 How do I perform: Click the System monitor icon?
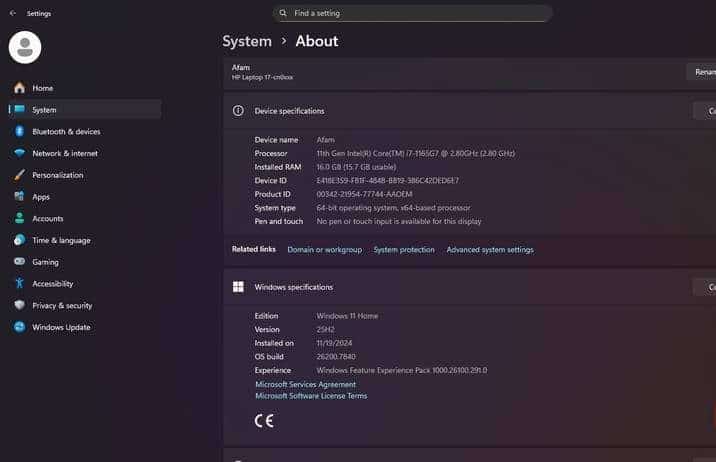tap(19, 110)
